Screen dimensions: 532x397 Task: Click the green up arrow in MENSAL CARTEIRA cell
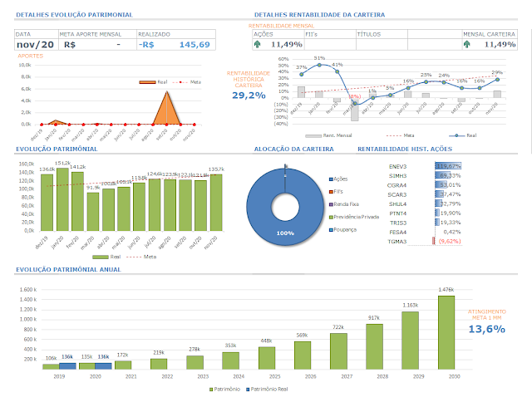(467, 44)
